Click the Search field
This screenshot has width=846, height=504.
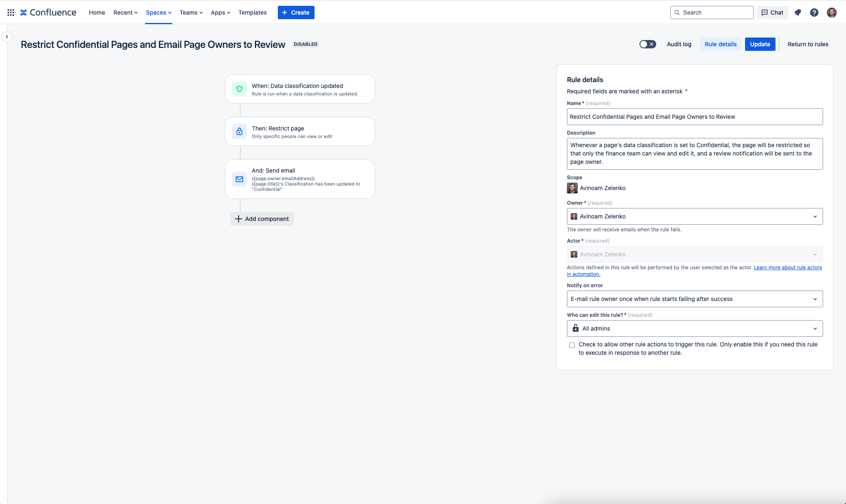[x=712, y=13]
